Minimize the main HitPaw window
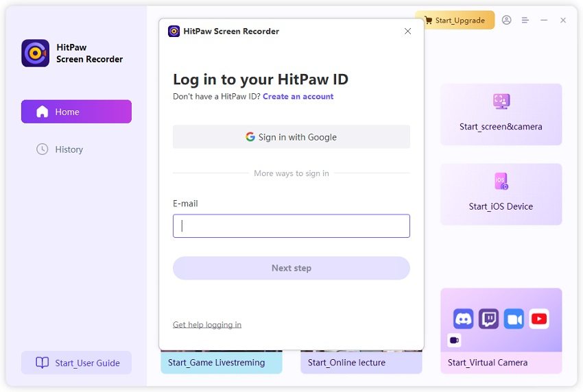The image size is (583, 392). point(544,20)
